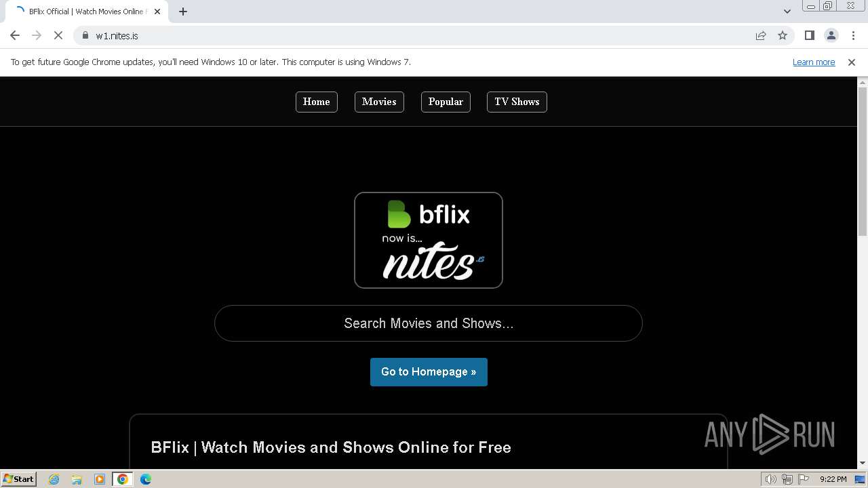Image resolution: width=868 pixels, height=488 pixels.
Task: Open the Home navigation item
Action: coord(317,102)
